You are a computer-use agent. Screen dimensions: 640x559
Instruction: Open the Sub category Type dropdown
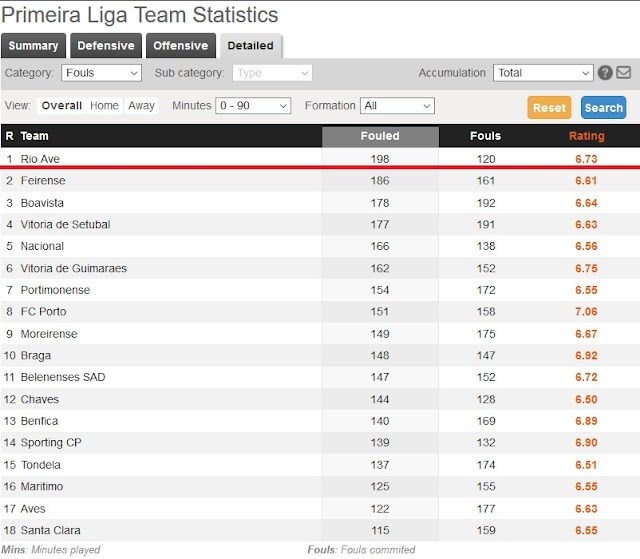[x=272, y=73]
